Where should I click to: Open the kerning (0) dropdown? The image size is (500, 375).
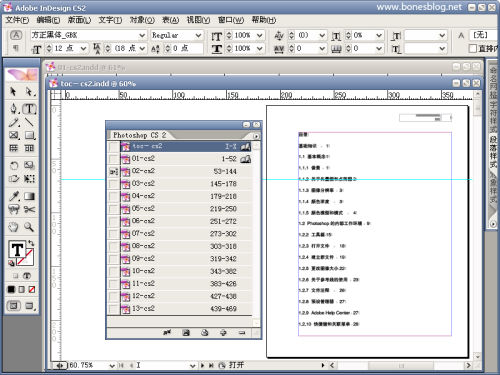(322, 35)
